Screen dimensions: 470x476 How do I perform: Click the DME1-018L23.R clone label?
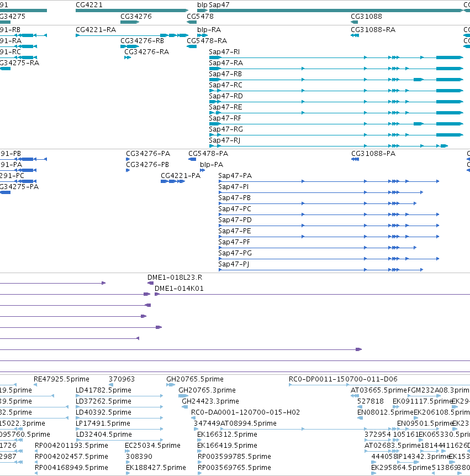(175, 278)
